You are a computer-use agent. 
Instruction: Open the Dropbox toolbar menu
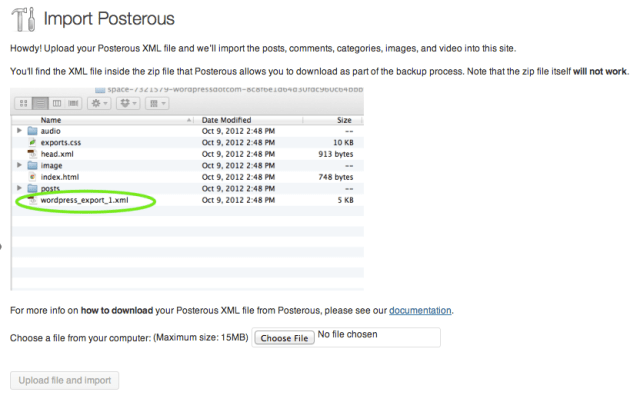[128, 104]
